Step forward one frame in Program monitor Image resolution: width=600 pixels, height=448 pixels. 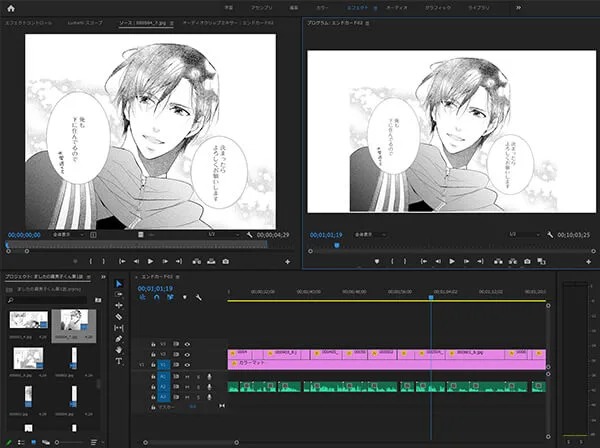click(x=466, y=261)
